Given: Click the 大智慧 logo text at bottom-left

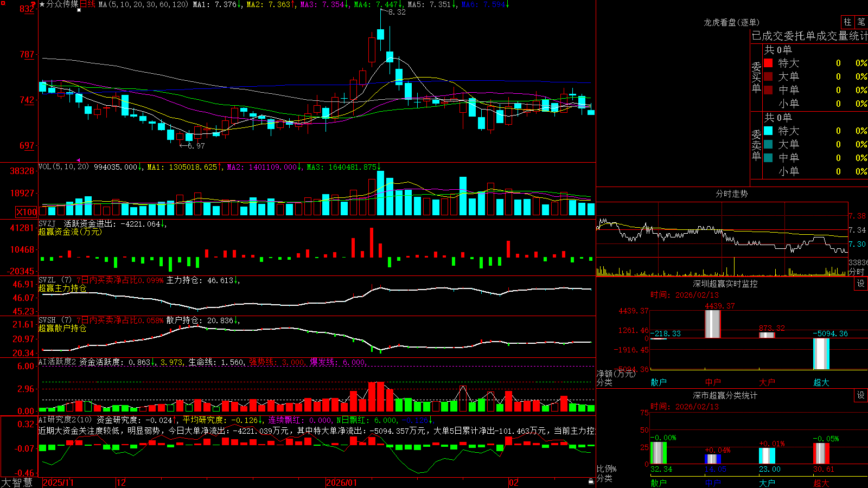Looking at the screenshot, I should point(17,482).
